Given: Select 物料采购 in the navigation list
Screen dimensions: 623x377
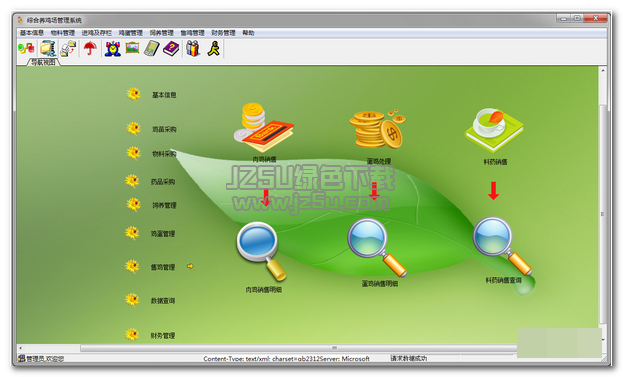Looking at the screenshot, I should point(164,154).
